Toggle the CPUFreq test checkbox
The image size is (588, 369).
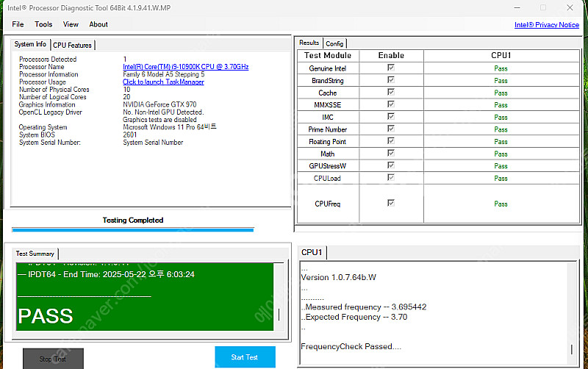391,203
